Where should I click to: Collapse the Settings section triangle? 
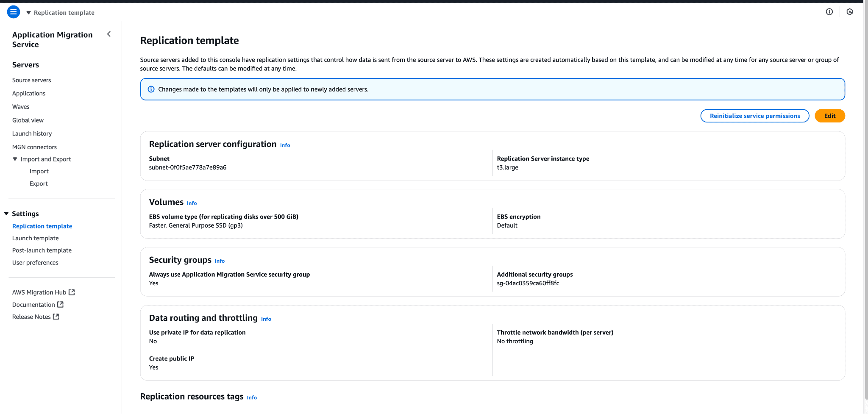(6, 214)
